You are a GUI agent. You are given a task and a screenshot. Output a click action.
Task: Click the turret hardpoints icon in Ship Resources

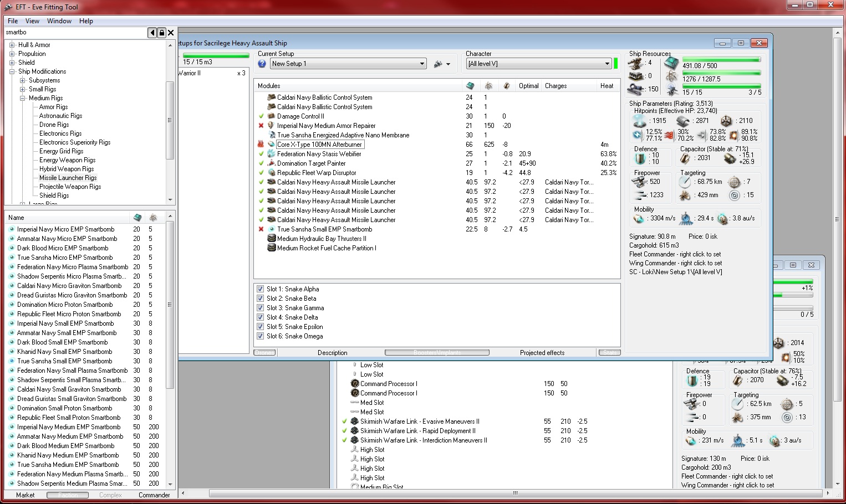635,63
